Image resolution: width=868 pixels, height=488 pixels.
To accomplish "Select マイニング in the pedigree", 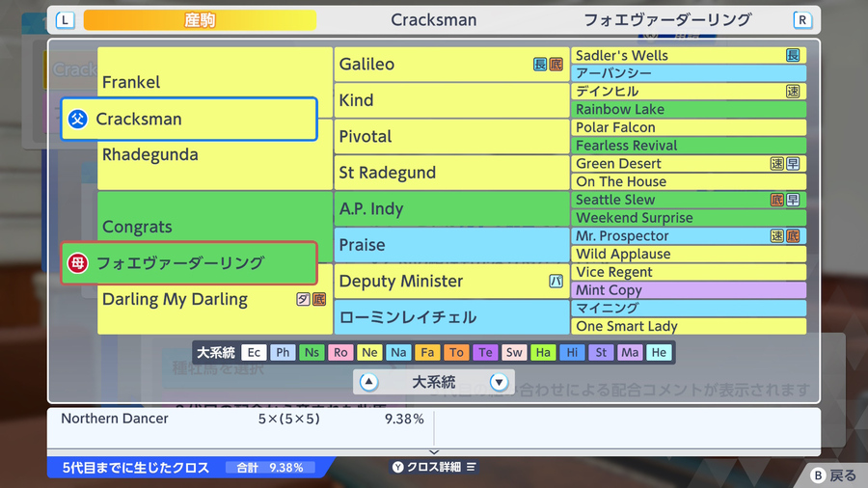I will tap(689, 309).
